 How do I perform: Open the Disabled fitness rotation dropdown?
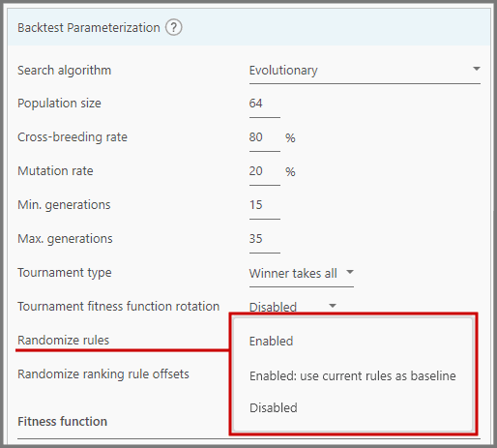click(293, 307)
